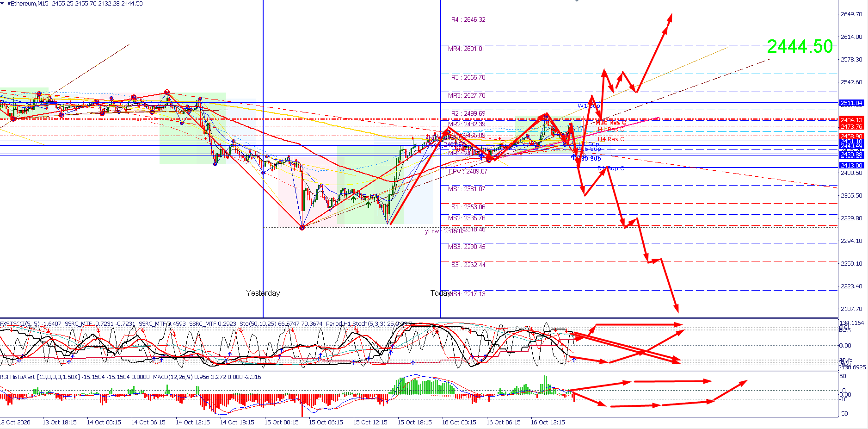Click the Today session label
Screen dimensions: 868x429
coord(440,293)
